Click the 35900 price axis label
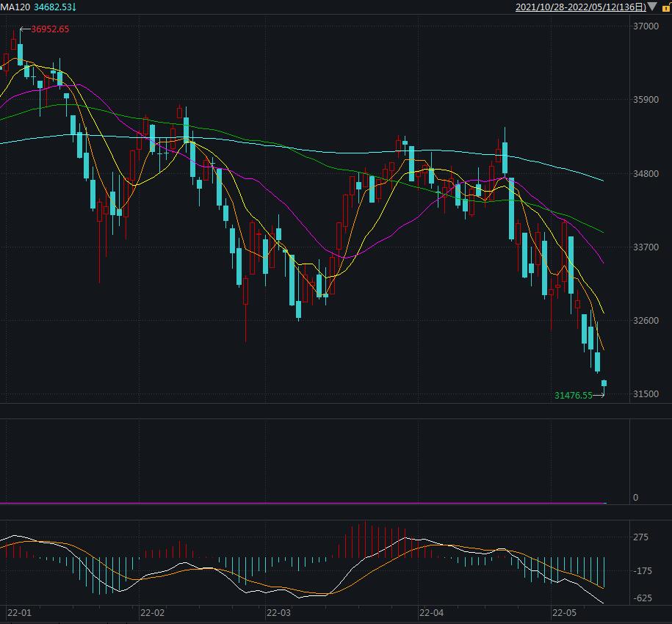Screen dimensions: 672x624 coord(646,99)
